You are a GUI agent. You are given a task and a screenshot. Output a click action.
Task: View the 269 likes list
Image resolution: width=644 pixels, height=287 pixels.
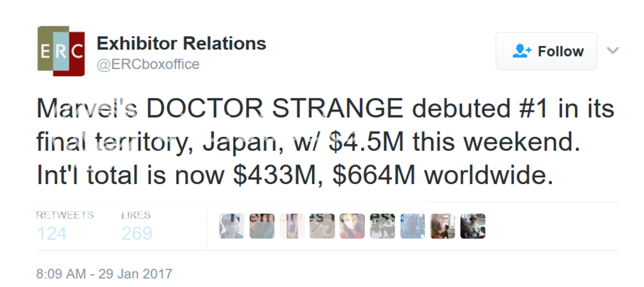136,234
